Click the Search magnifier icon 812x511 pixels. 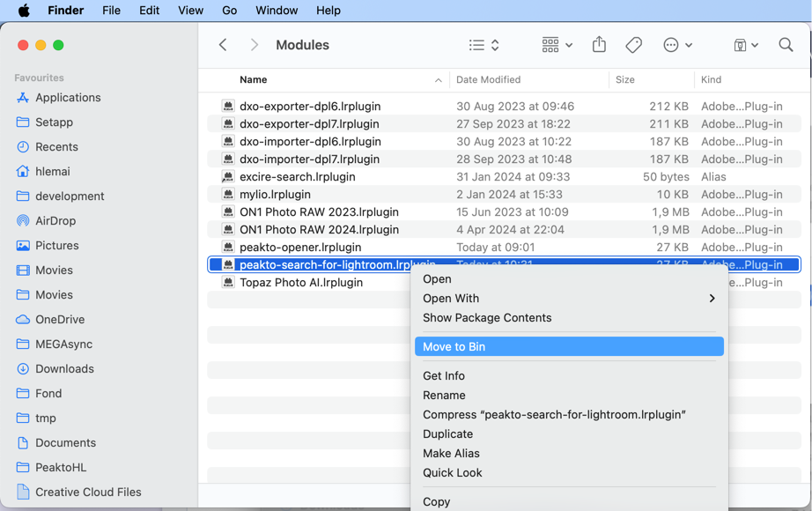click(786, 45)
